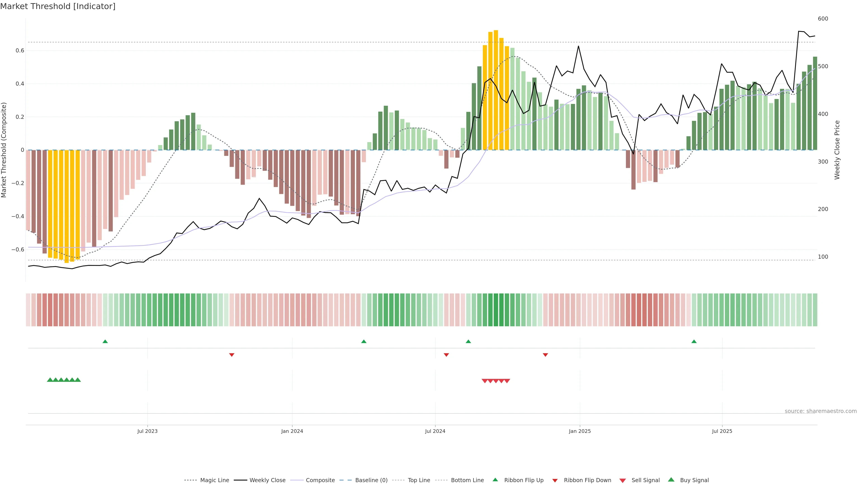Viewport: 868px width, 488px height.
Task: Click the Market Threshold [Indicator] title
Action: 58,6
